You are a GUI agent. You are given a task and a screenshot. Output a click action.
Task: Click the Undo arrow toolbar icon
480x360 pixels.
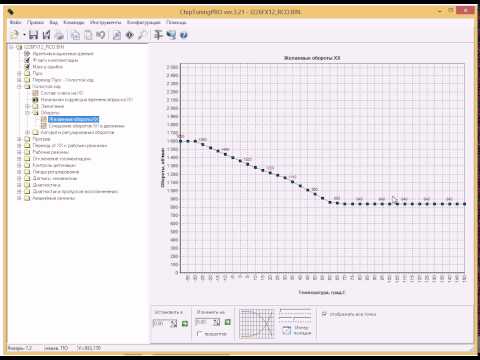pos(101,35)
